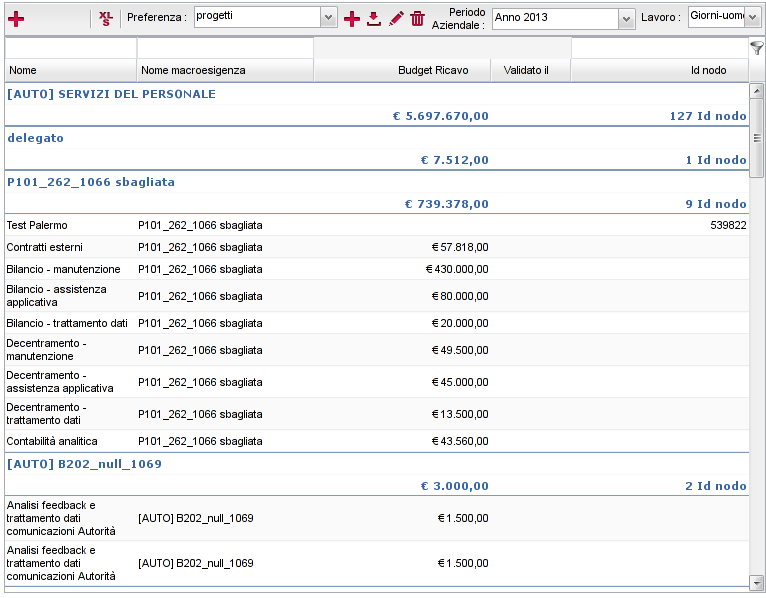Click the Validato il column header
Screen dimensions: 766x598
(x=530, y=70)
